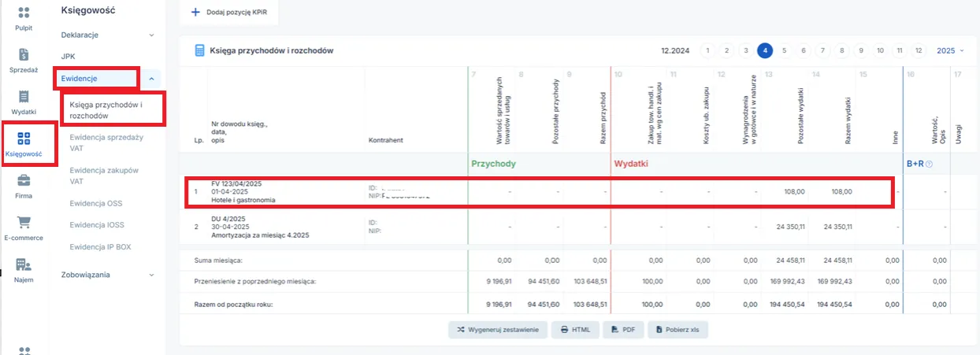Open the Pulpit dashboard icon
This screenshot has width=980, height=355.
tap(24, 13)
